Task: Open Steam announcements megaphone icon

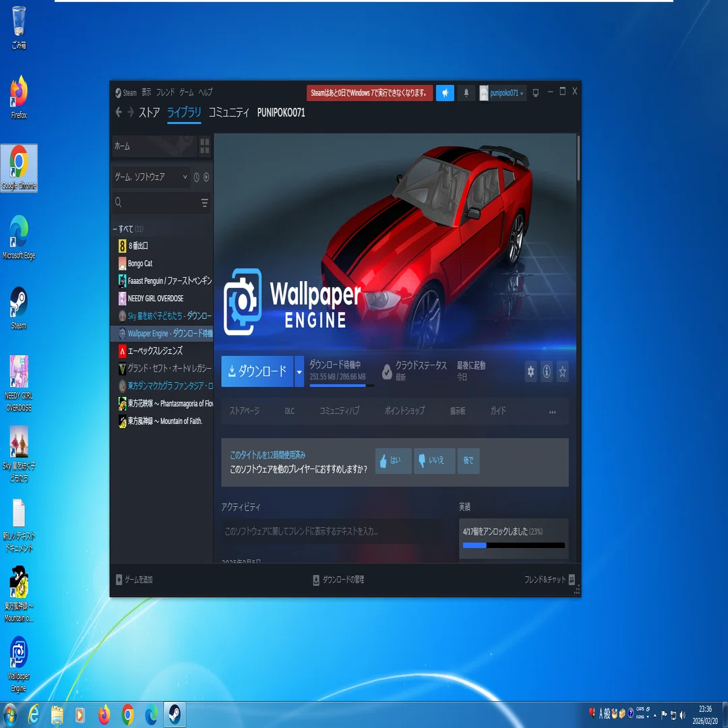Action: coord(444,93)
